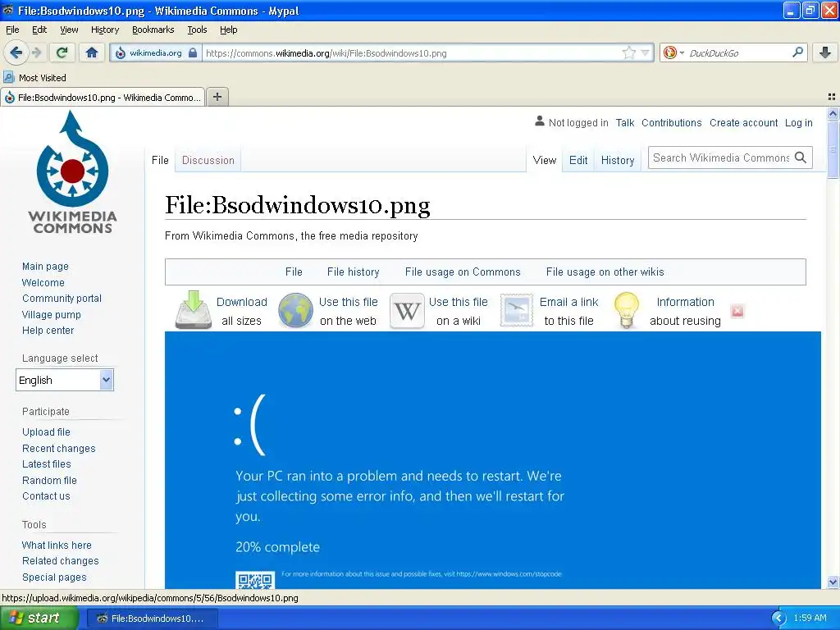840x630 pixels.
Task: Click the Log in link
Action: [798, 123]
